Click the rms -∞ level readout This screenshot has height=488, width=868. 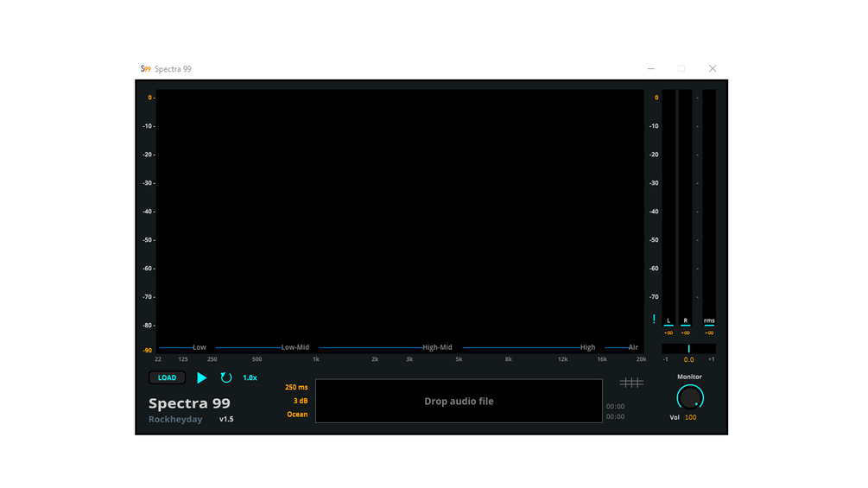[709, 333]
